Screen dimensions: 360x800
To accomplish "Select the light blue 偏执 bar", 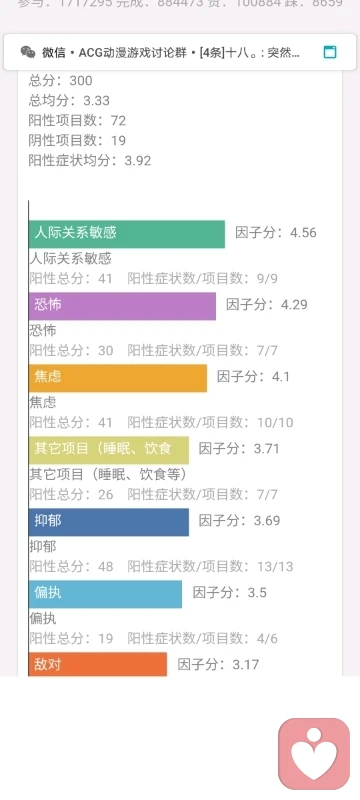I will point(105,594).
